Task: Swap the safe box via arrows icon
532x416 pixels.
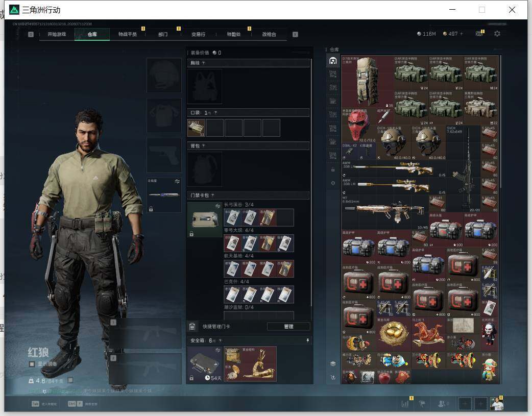Action: [x=217, y=350]
